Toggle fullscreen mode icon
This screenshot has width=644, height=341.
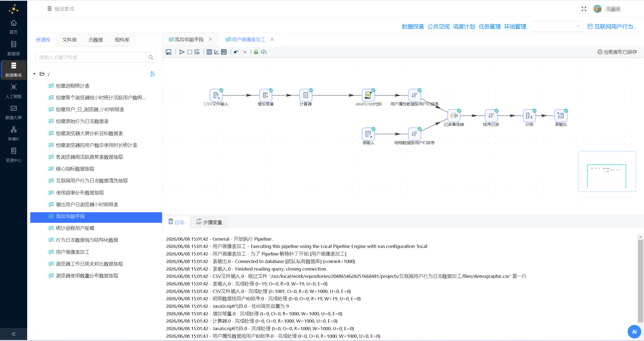click(584, 9)
